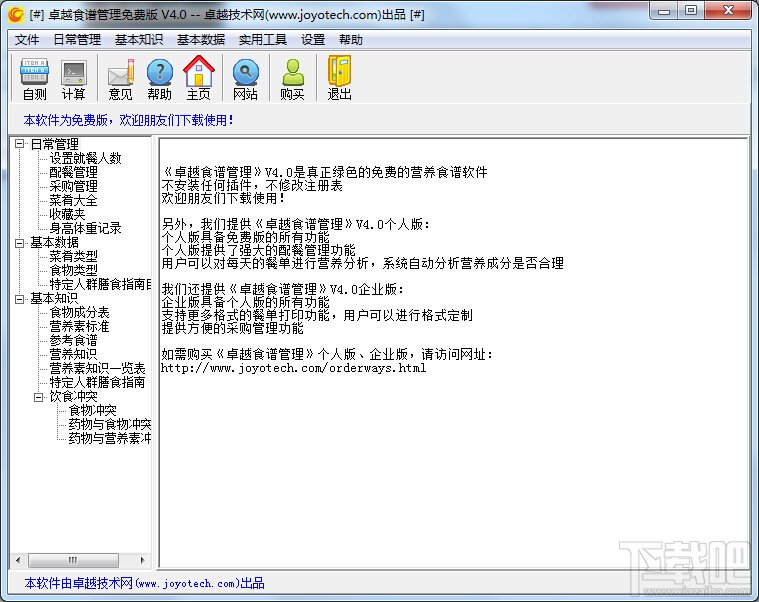Maximize the application window
Viewport: 759px width, 602px height.
click(691, 11)
